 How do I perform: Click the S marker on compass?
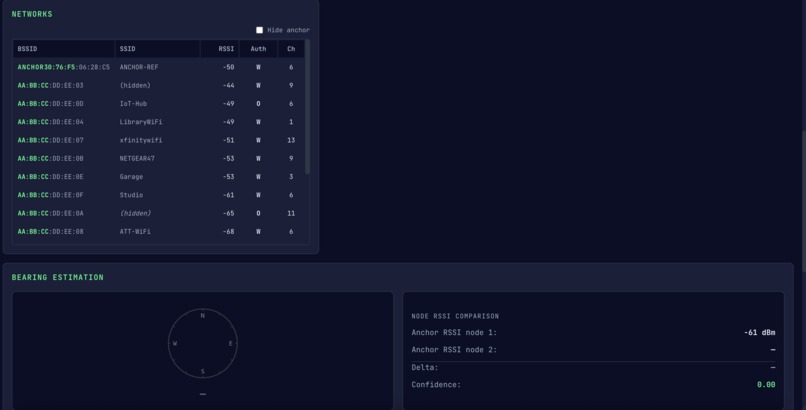(x=203, y=371)
